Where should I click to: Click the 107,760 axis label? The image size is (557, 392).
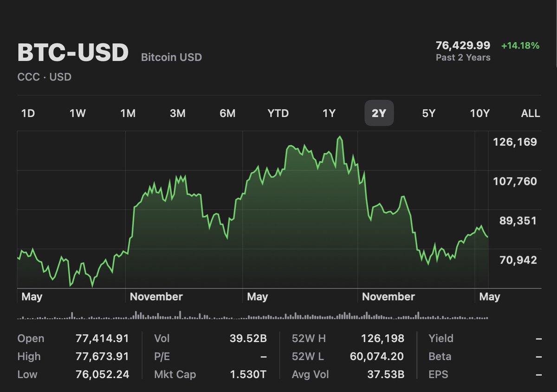pyautogui.click(x=514, y=181)
